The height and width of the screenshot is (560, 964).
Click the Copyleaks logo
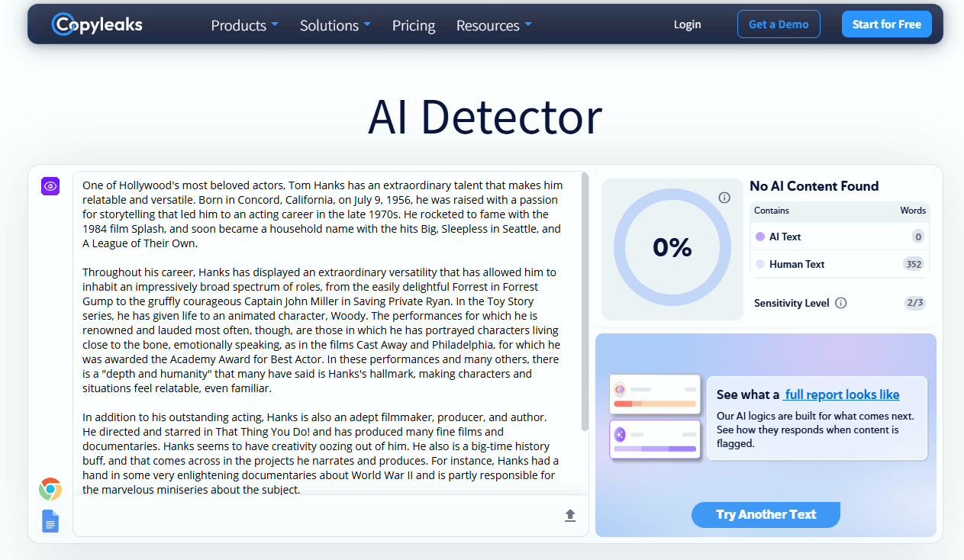coord(97,24)
